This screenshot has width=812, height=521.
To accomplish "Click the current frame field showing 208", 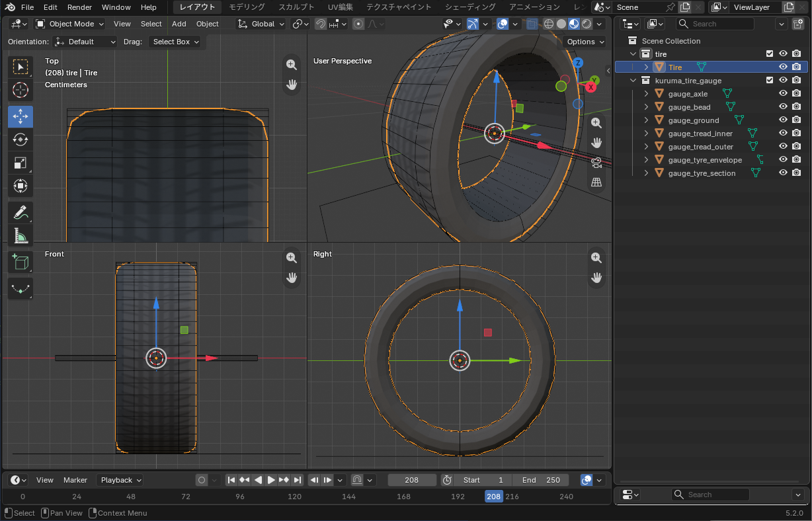I will click(412, 480).
